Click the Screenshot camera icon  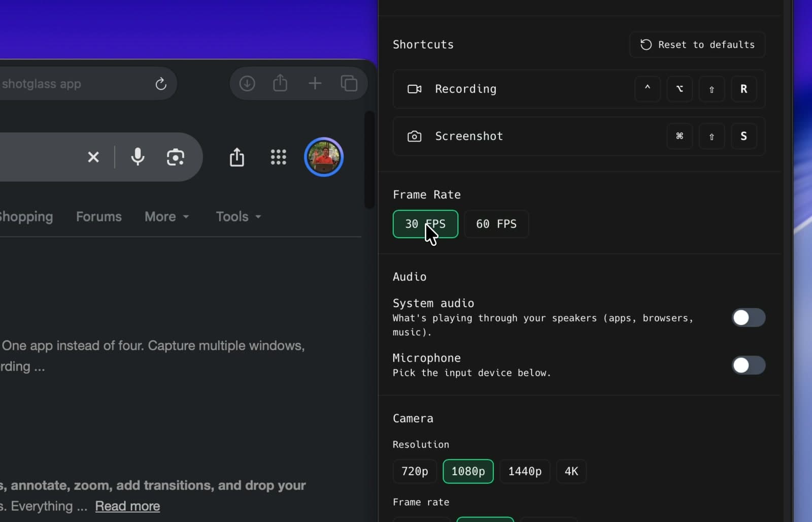415,136
